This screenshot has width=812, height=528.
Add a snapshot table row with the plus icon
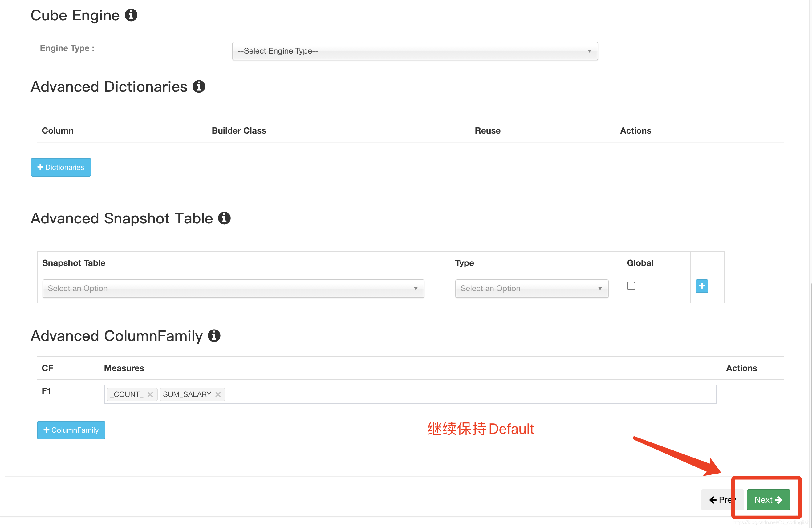click(x=701, y=286)
